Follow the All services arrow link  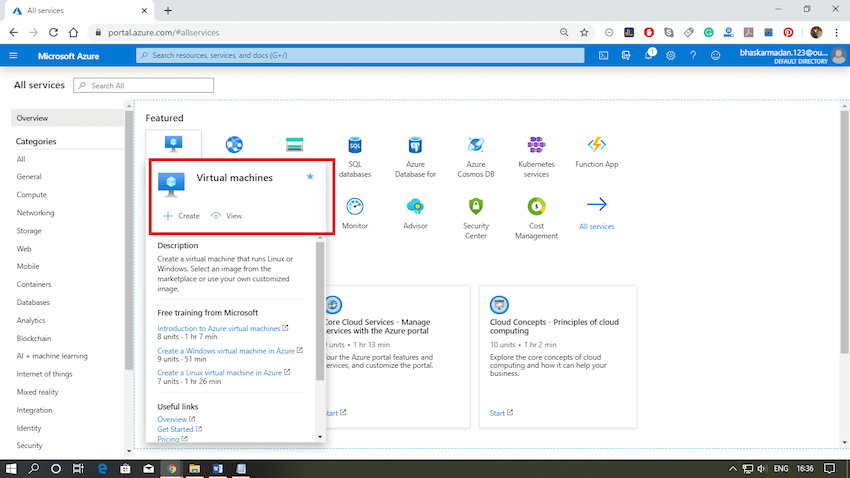tap(596, 214)
